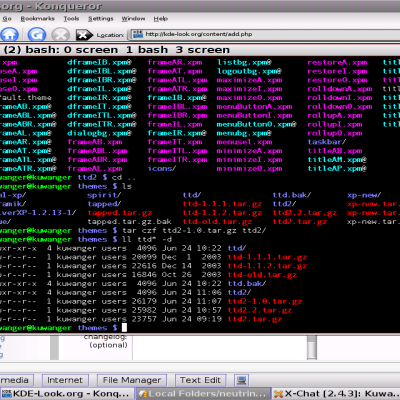Click the KDE-Look favicon in the Location field

[x=137, y=34]
